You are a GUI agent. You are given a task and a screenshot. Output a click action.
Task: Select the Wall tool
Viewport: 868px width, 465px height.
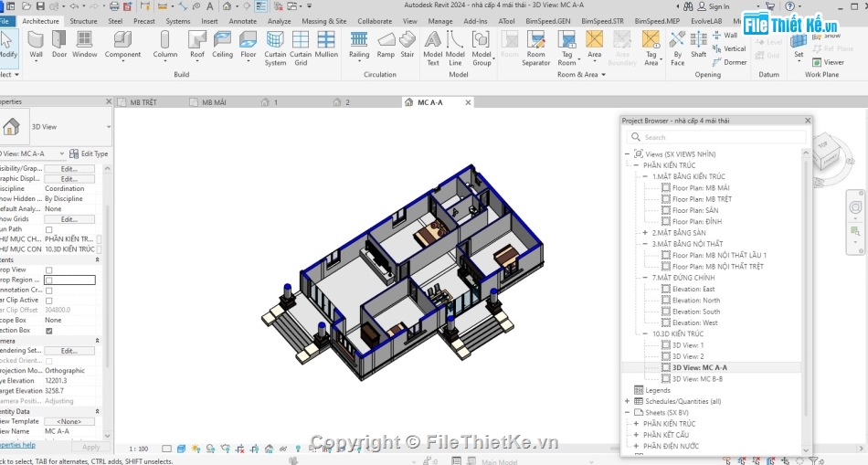coord(36,45)
